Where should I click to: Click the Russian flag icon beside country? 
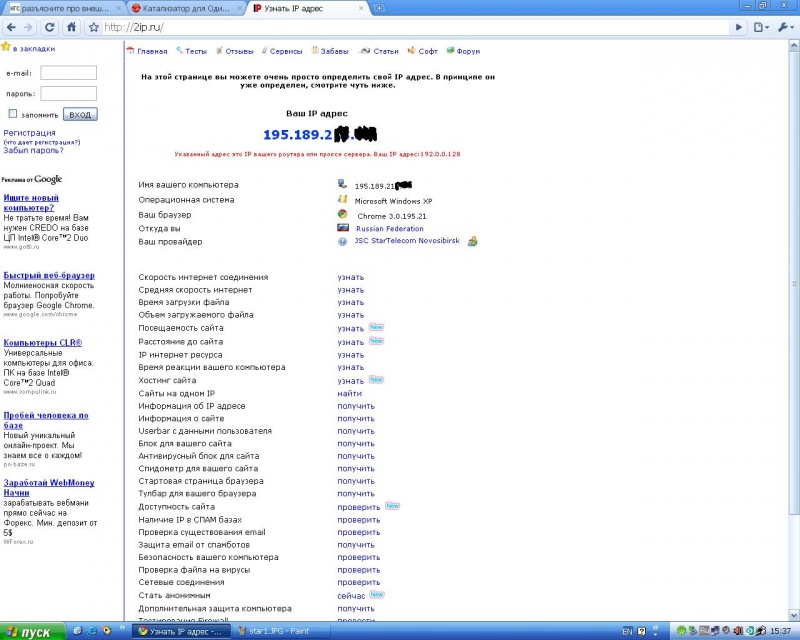coord(342,228)
